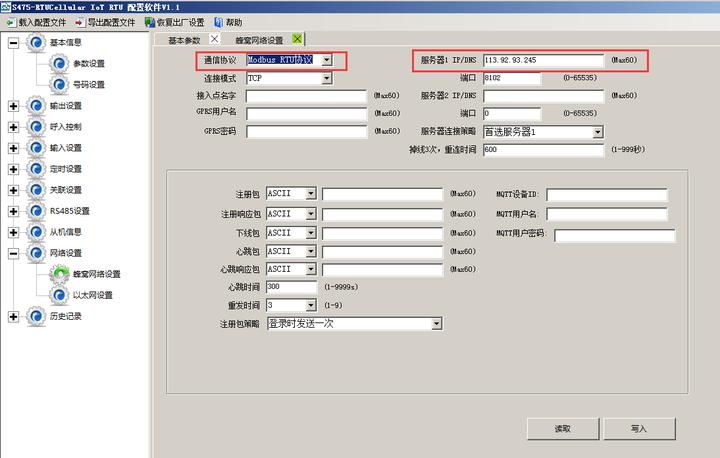Open the 参数设置 tree item icon
720x458 pixels.
click(x=59, y=63)
